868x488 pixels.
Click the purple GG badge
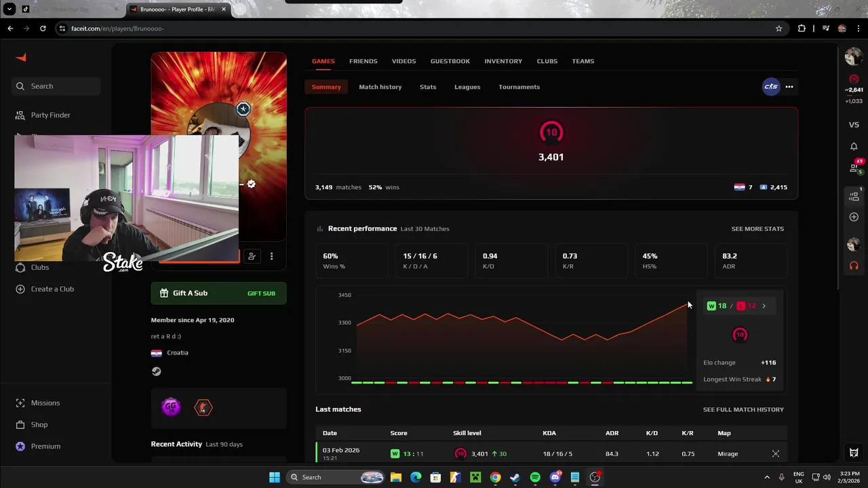[x=171, y=407]
